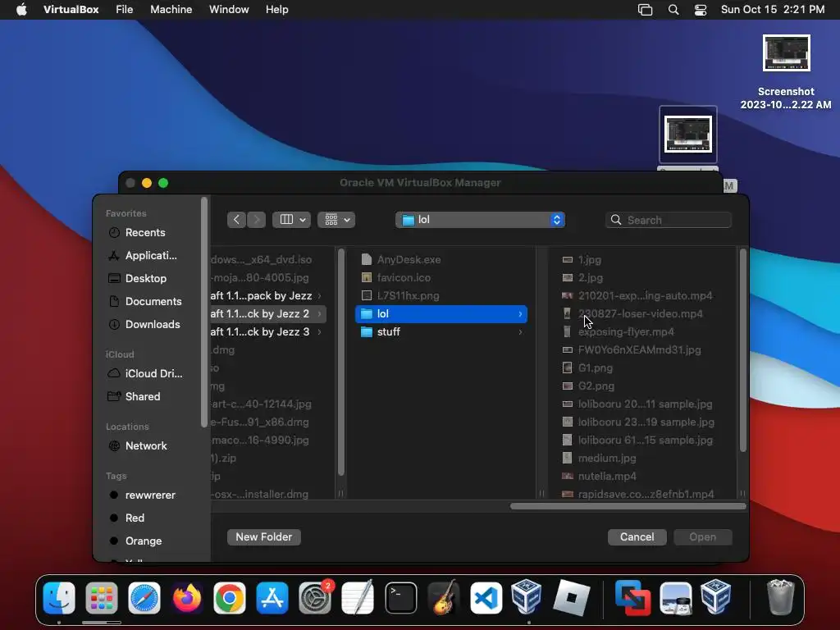The width and height of the screenshot is (840, 630).
Task: Open System Preferences with badge in dock
Action: coord(315,598)
